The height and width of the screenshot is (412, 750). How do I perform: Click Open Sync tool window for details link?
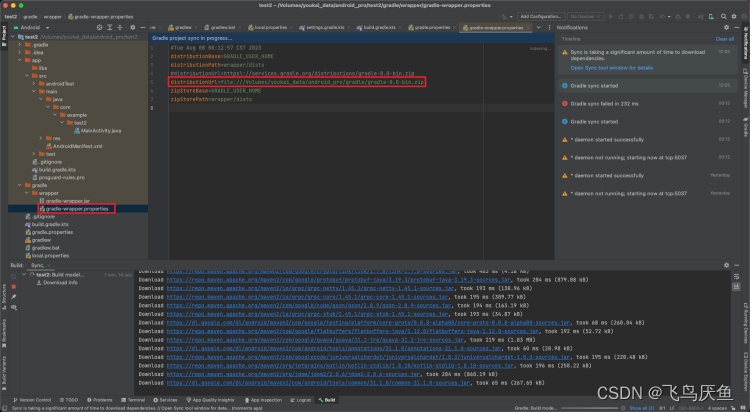pyautogui.click(x=611, y=68)
